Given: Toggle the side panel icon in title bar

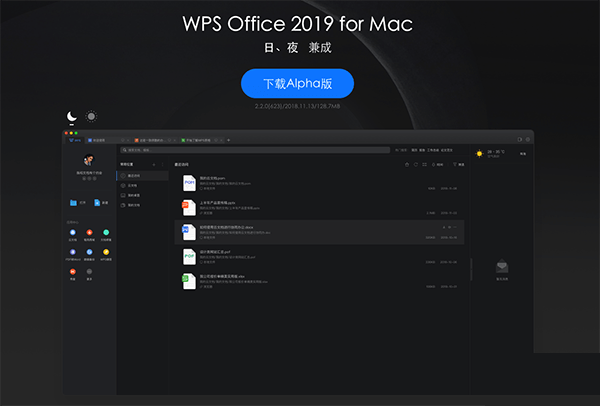Looking at the screenshot, I should coord(521,140).
